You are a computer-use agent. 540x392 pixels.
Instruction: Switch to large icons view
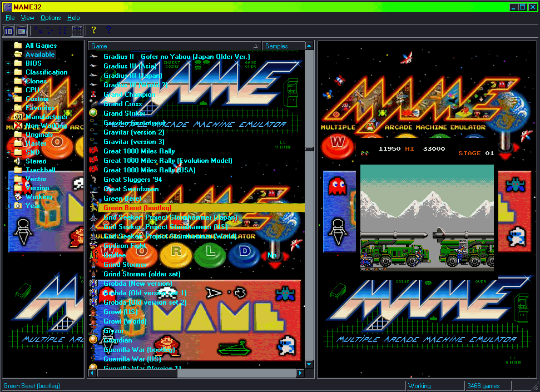click(38, 31)
